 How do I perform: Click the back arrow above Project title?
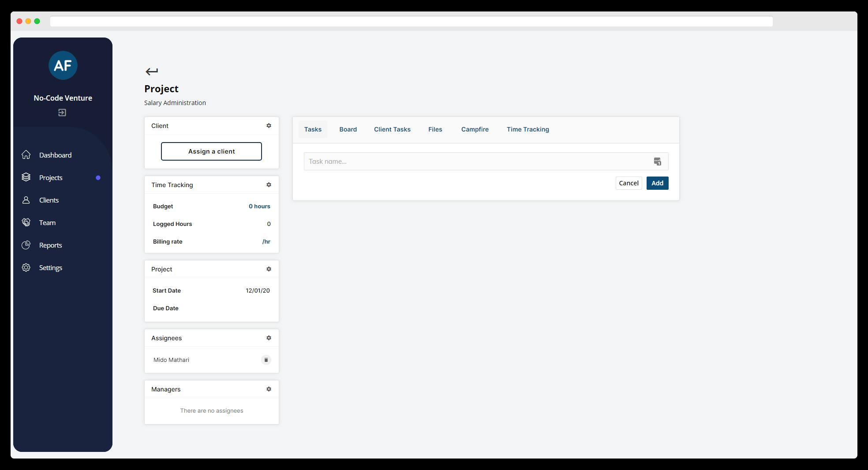tap(151, 71)
